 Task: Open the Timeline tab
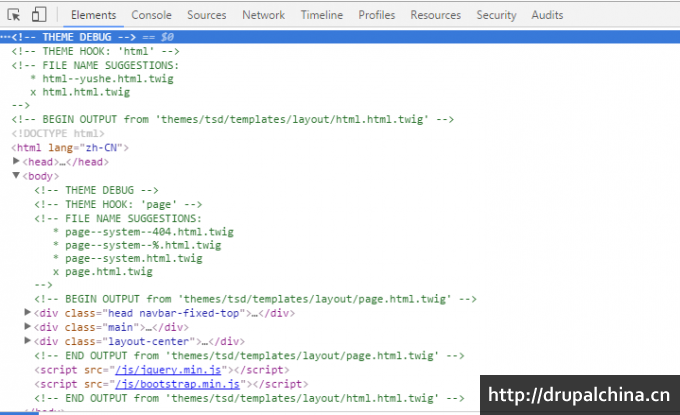pyautogui.click(x=322, y=15)
